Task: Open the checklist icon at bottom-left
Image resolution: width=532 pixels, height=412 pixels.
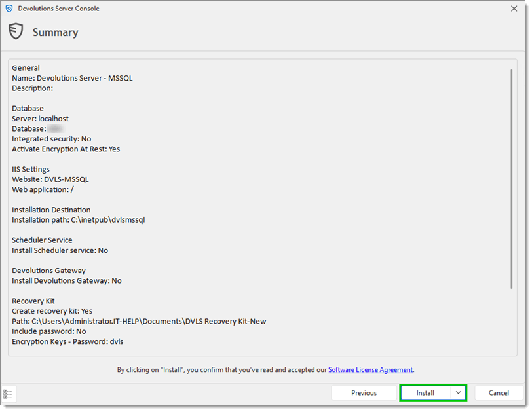Action: click(9, 394)
